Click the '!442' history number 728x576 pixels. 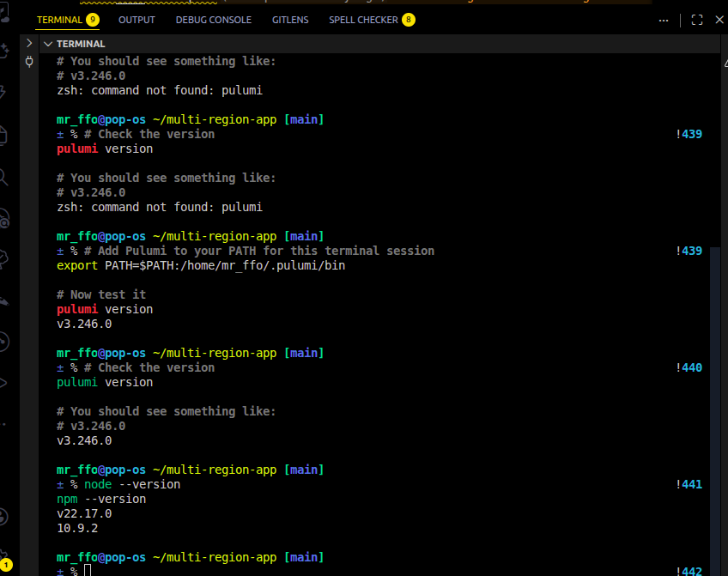click(689, 571)
